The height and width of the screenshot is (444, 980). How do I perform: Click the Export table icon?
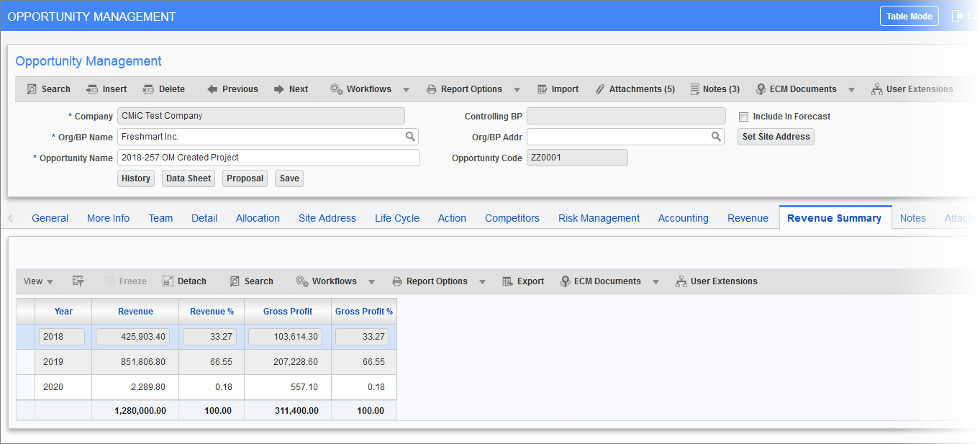[x=507, y=281]
